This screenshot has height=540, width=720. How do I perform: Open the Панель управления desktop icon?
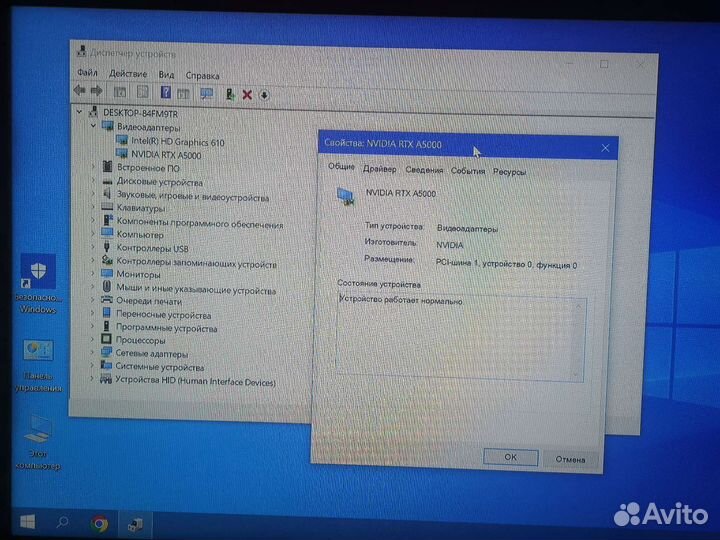pos(39,365)
